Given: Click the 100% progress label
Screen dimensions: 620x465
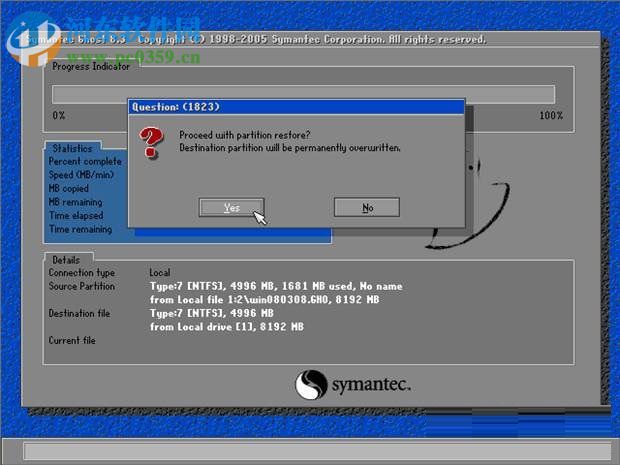Looking at the screenshot, I should [x=550, y=116].
